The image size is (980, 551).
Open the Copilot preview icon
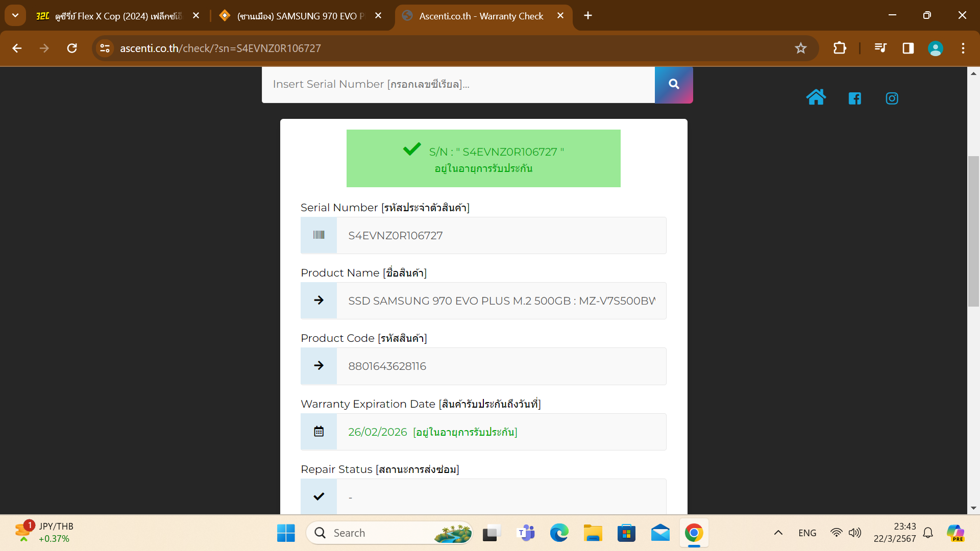coord(955,533)
